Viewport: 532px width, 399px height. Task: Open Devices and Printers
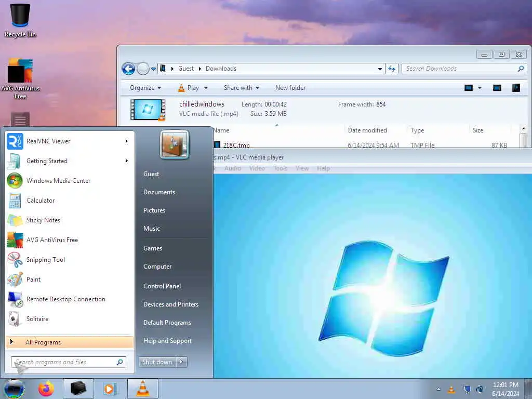point(170,304)
